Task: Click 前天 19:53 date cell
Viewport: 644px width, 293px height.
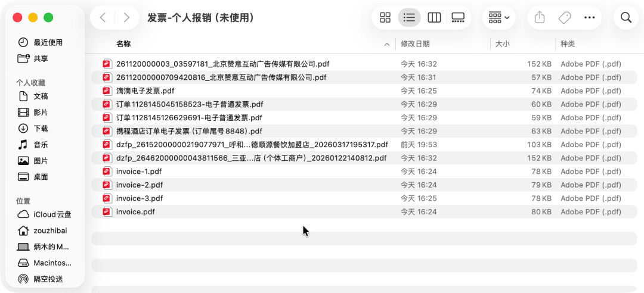Action: (419, 145)
